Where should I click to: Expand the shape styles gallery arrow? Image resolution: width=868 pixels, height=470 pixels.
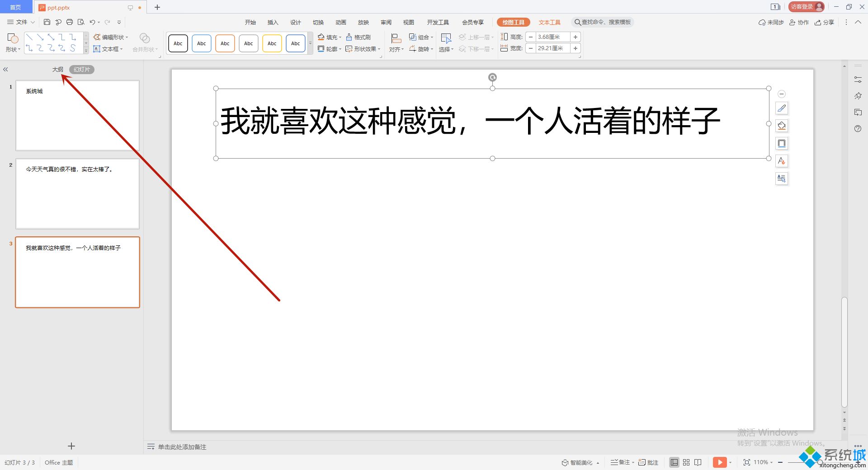311,43
